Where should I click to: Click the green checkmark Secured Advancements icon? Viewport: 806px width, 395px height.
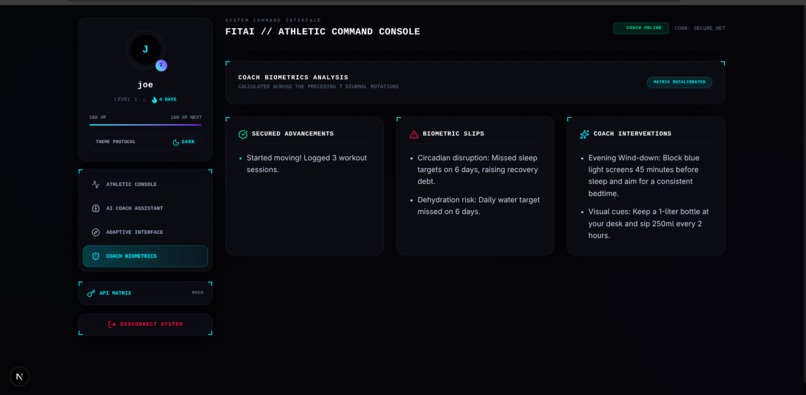coord(243,134)
